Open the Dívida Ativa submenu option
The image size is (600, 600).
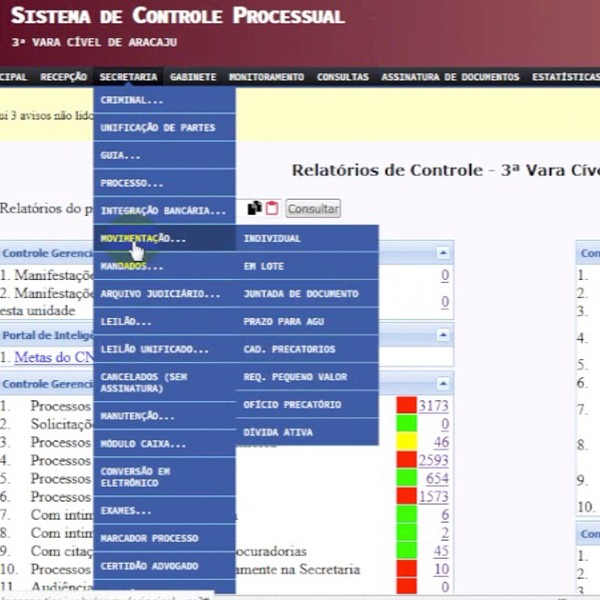(x=278, y=433)
